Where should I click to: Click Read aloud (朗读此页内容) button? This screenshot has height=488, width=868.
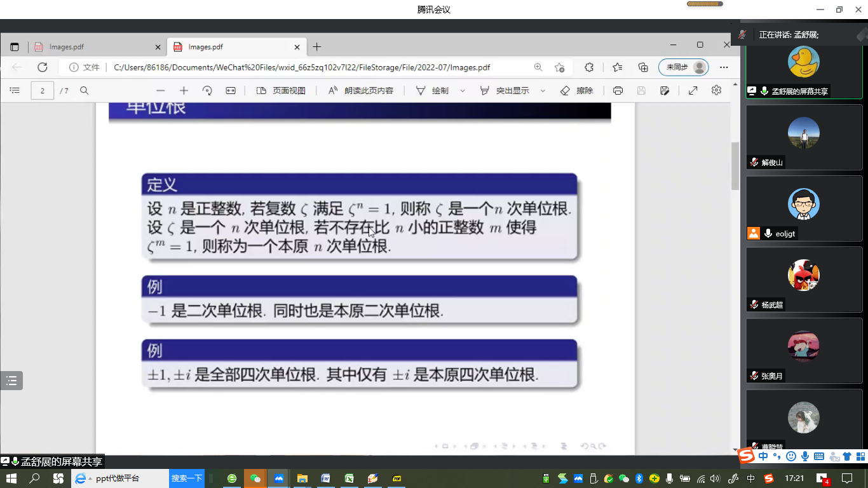tap(361, 91)
